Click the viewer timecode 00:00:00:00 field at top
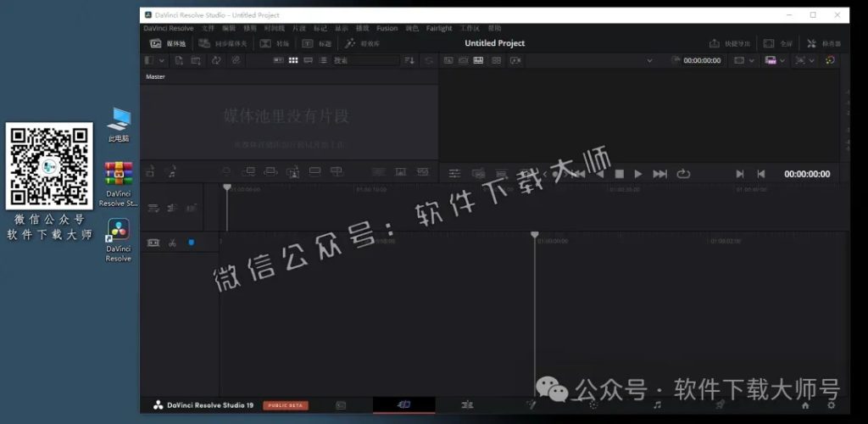Viewport: 868px width, 424px height. 702,60
